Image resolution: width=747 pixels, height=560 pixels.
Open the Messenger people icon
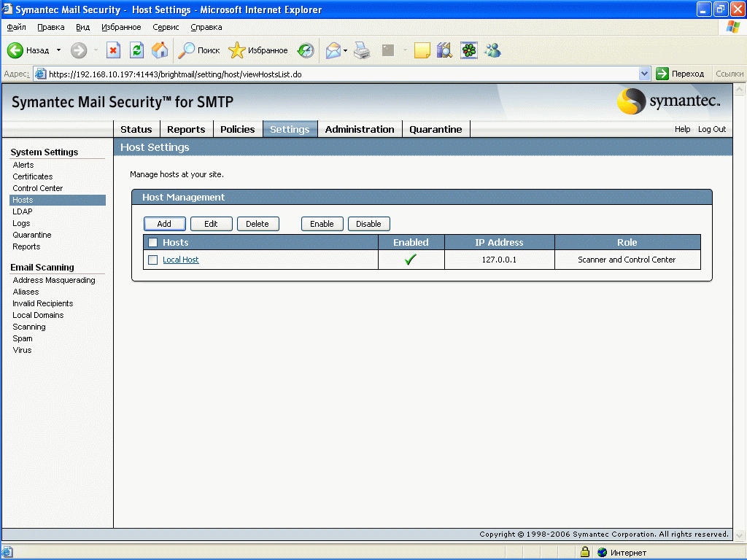(492, 50)
